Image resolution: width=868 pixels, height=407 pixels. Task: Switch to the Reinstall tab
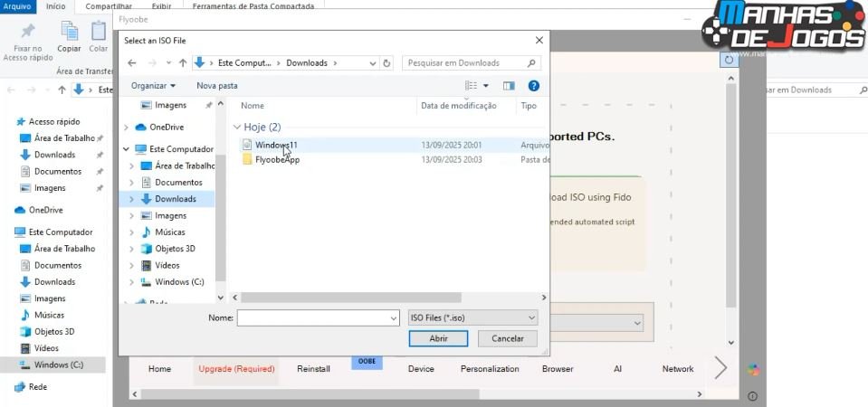coord(313,369)
